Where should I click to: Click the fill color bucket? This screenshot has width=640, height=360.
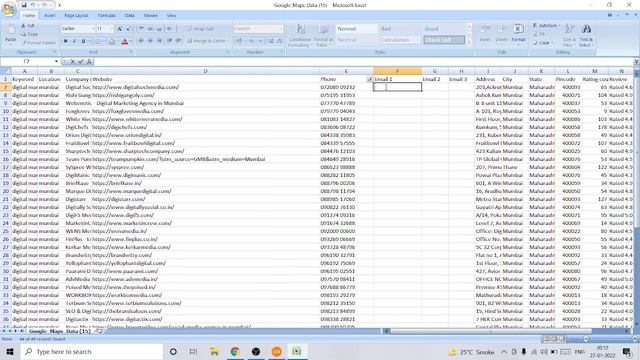pos(111,41)
